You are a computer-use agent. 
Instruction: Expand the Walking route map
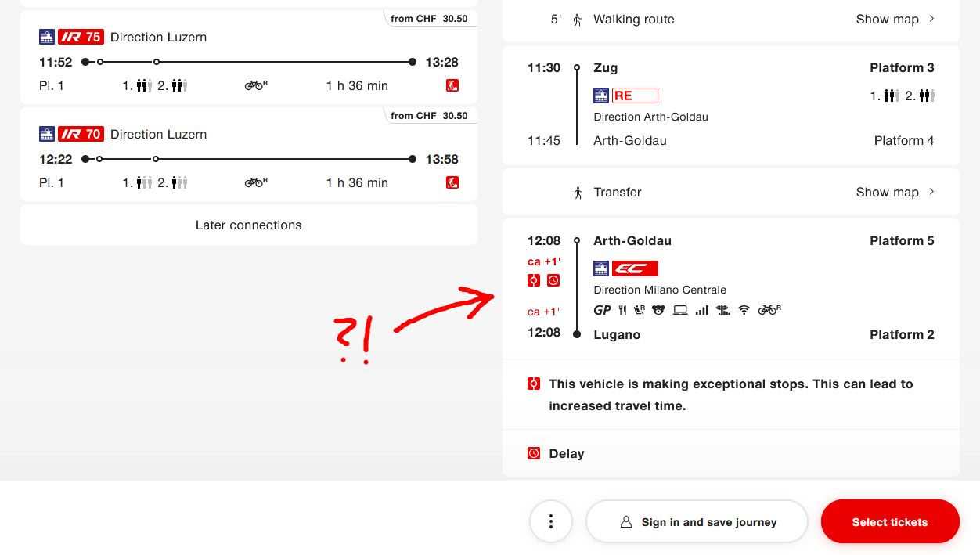pyautogui.click(x=895, y=20)
